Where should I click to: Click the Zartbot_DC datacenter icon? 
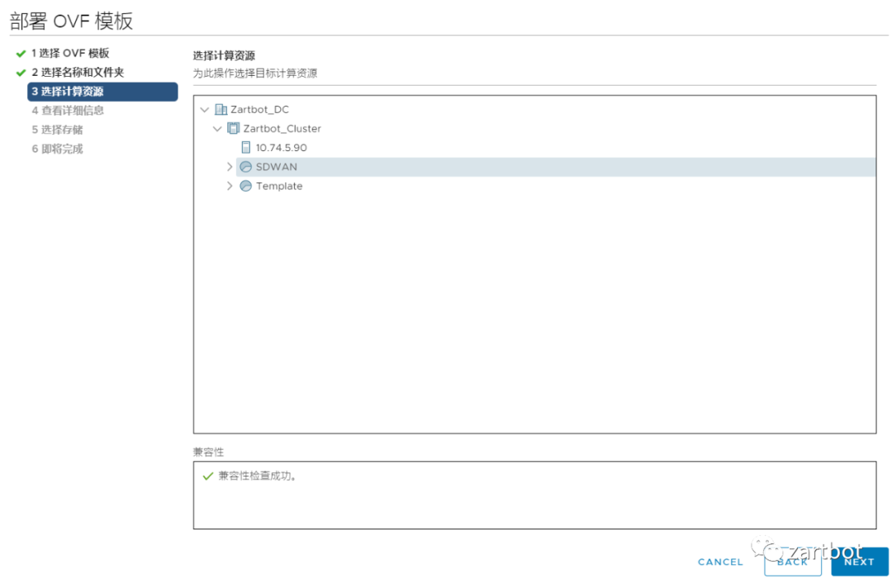221,109
